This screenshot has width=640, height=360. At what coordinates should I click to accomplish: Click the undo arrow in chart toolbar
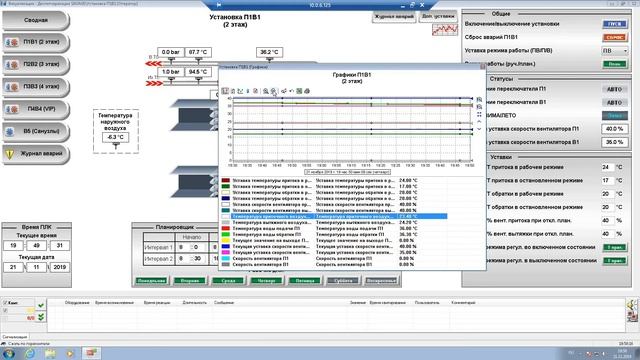pyautogui.click(x=291, y=91)
